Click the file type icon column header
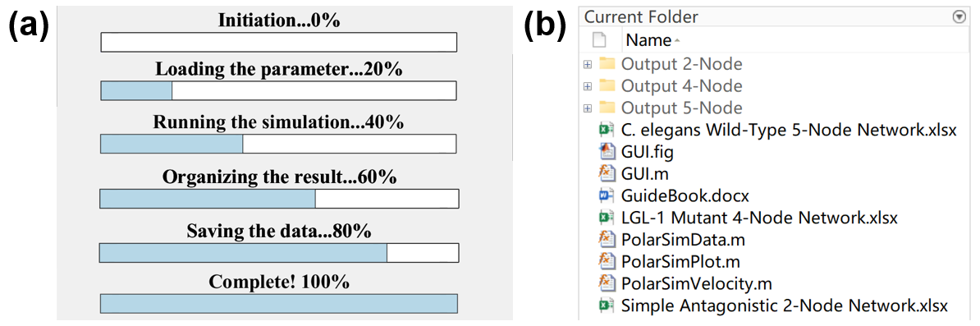The width and height of the screenshot is (980, 326). pyautogui.click(x=599, y=41)
